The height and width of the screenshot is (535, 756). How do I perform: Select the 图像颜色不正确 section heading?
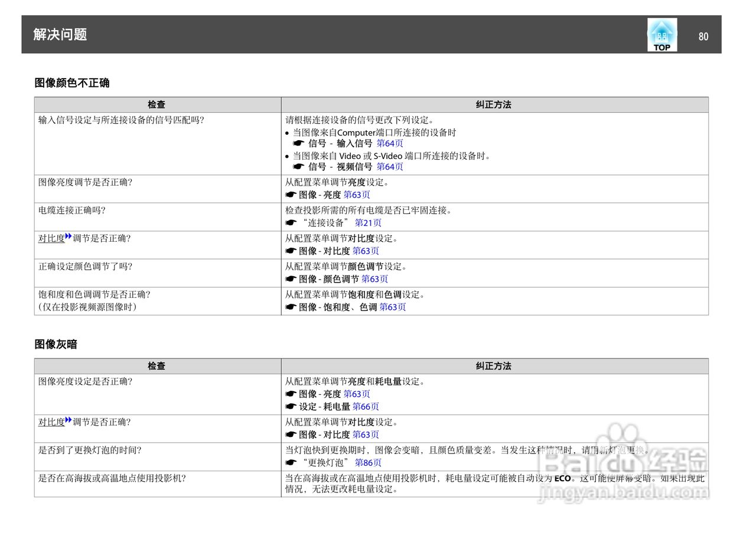coord(72,83)
